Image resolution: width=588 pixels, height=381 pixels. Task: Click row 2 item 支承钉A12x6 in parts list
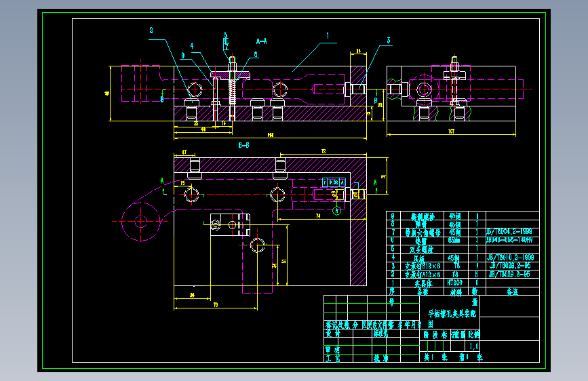point(423,275)
